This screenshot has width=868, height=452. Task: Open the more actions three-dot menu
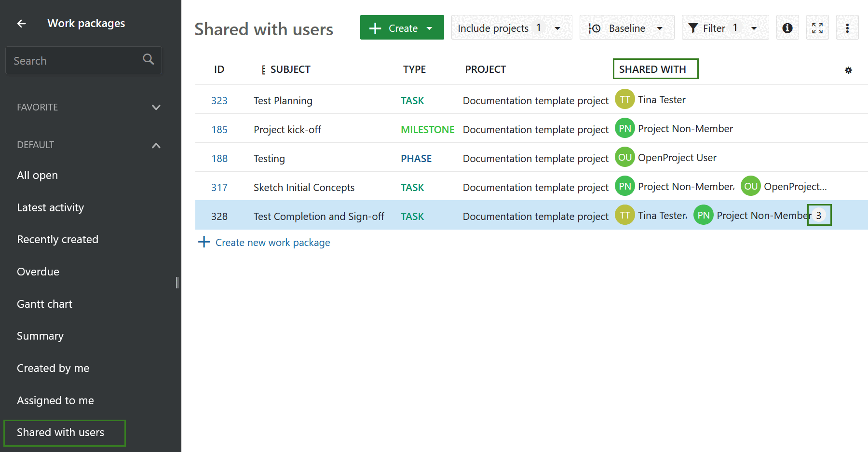point(847,27)
